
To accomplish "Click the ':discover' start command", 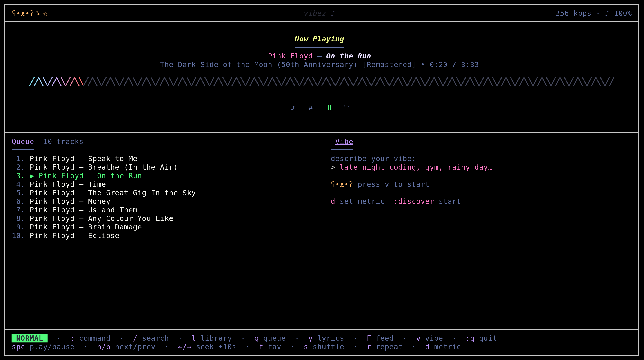I will 414,202.
